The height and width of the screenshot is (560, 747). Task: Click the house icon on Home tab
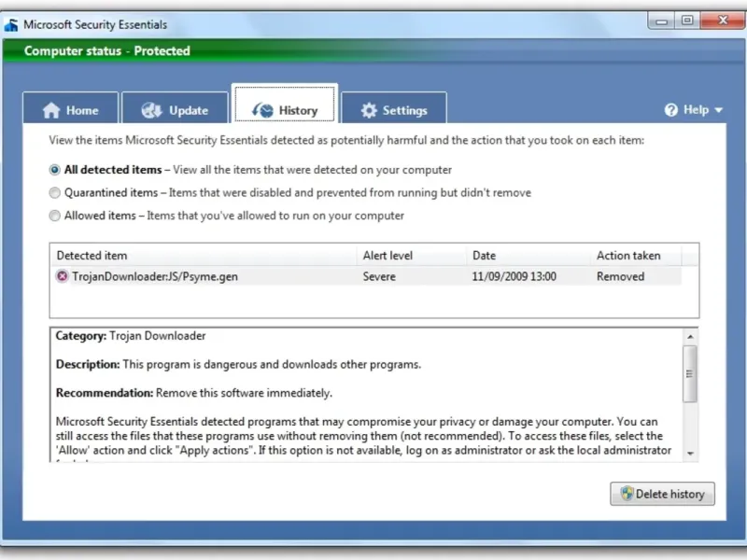(x=51, y=110)
